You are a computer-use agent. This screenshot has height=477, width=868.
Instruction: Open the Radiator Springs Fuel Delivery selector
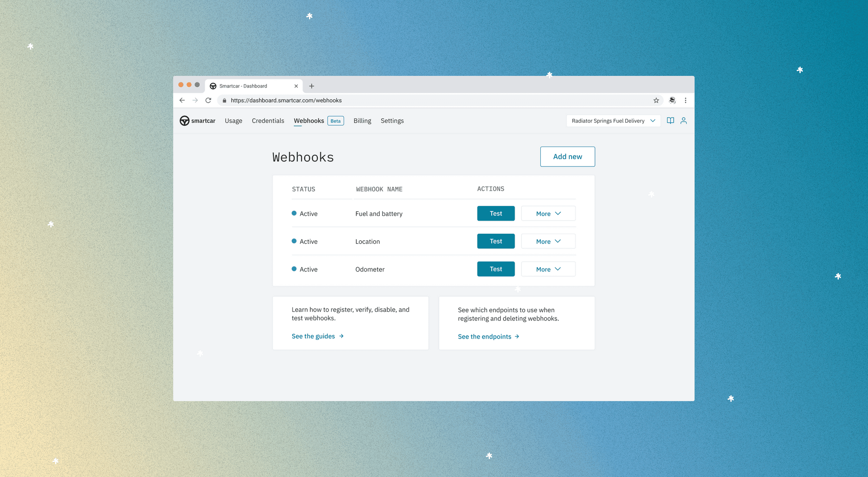point(613,121)
